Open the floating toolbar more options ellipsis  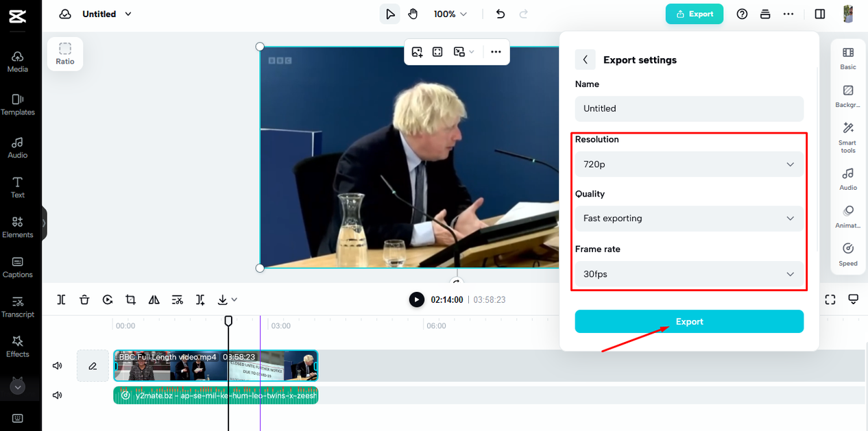tap(496, 52)
